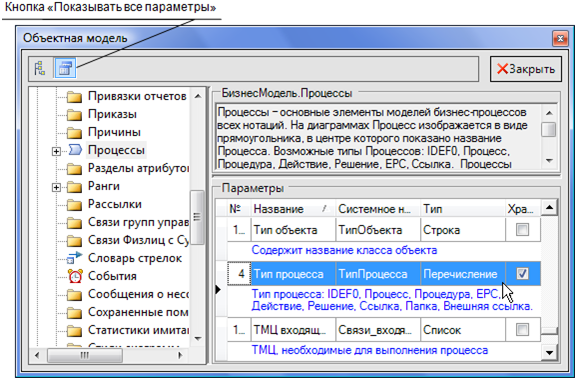Click the tree panel vertical scrollbar thumb
This screenshot has height=378, width=575.
(x=198, y=217)
